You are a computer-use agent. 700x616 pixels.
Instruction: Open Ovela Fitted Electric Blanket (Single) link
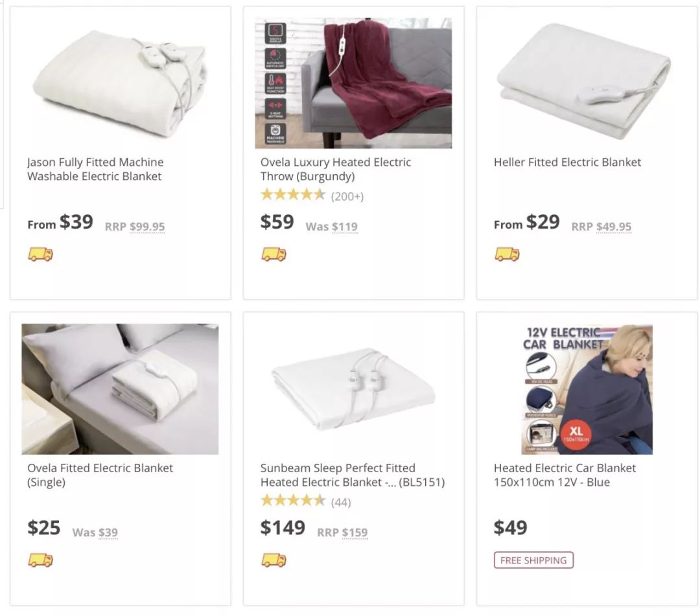pyautogui.click(x=100, y=475)
